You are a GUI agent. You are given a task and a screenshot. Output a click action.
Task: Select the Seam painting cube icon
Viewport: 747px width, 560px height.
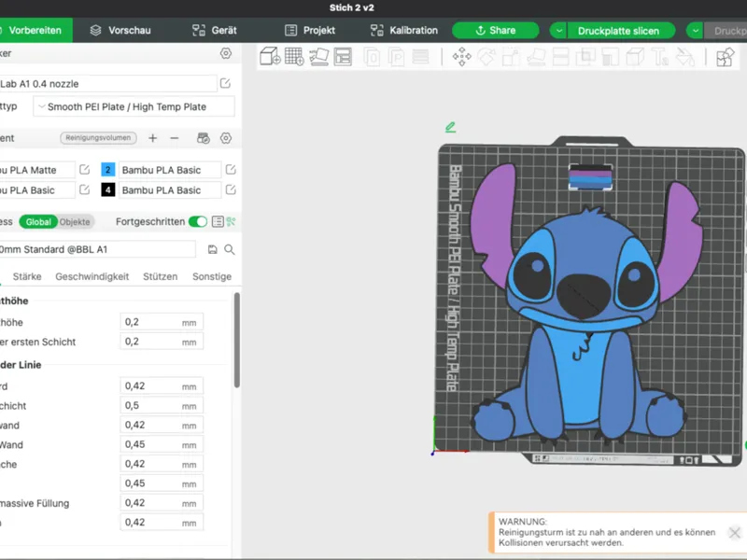[x=635, y=57]
